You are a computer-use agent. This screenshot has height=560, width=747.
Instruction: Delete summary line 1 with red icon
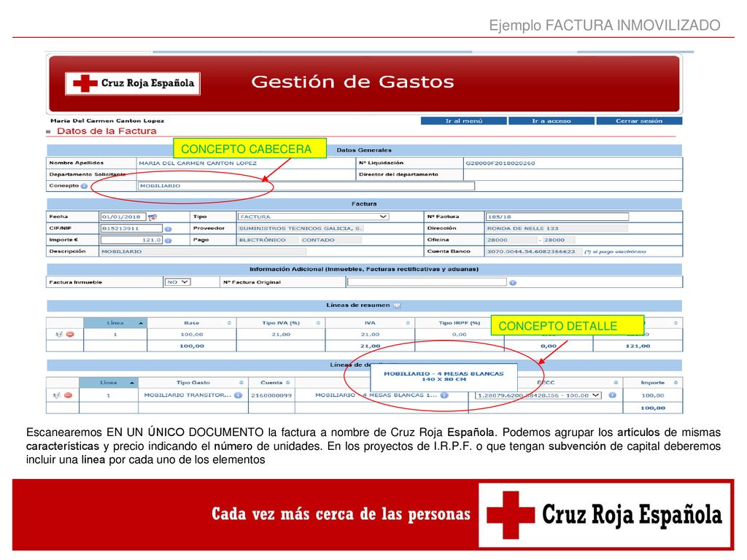[70, 334]
